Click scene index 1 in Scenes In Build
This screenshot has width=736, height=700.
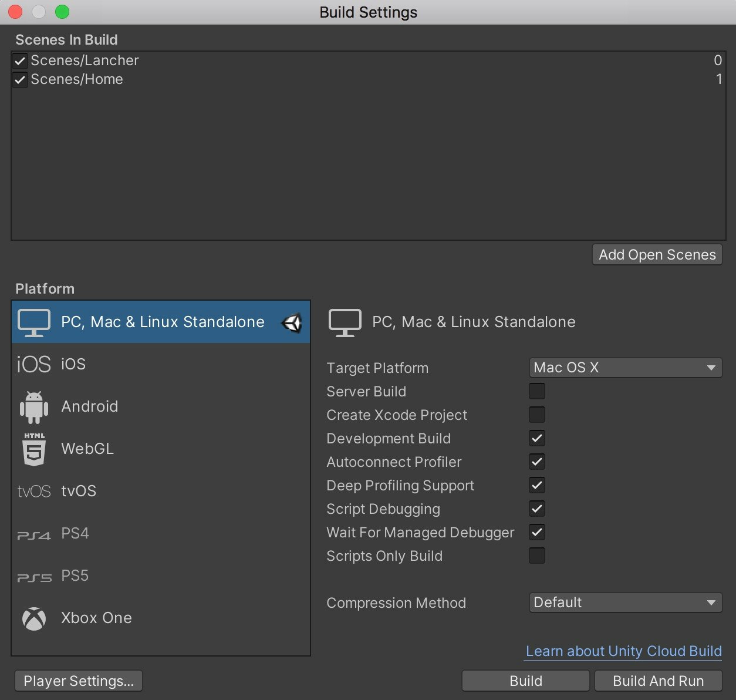(x=719, y=79)
